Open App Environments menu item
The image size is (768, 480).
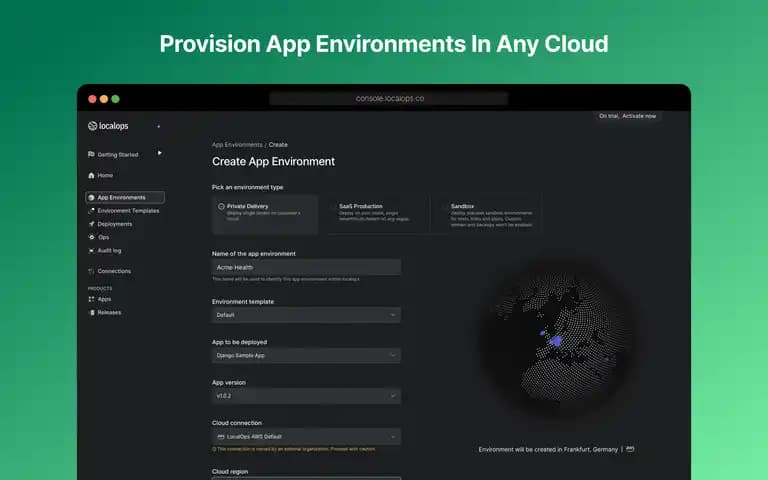125,197
